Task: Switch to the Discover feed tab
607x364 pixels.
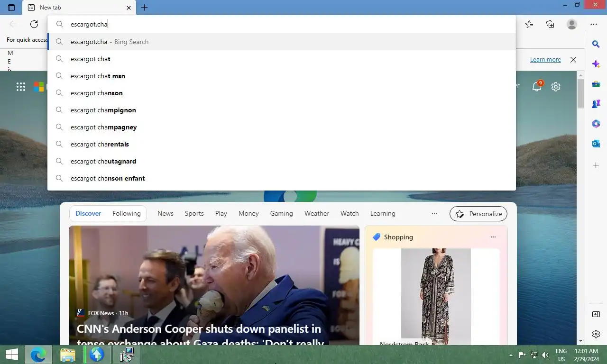Action: pyautogui.click(x=88, y=214)
